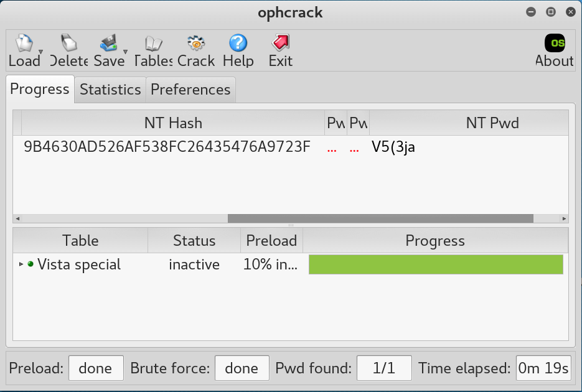Open the Tables dialog icon
The height and width of the screenshot is (392, 582).
click(153, 44)
